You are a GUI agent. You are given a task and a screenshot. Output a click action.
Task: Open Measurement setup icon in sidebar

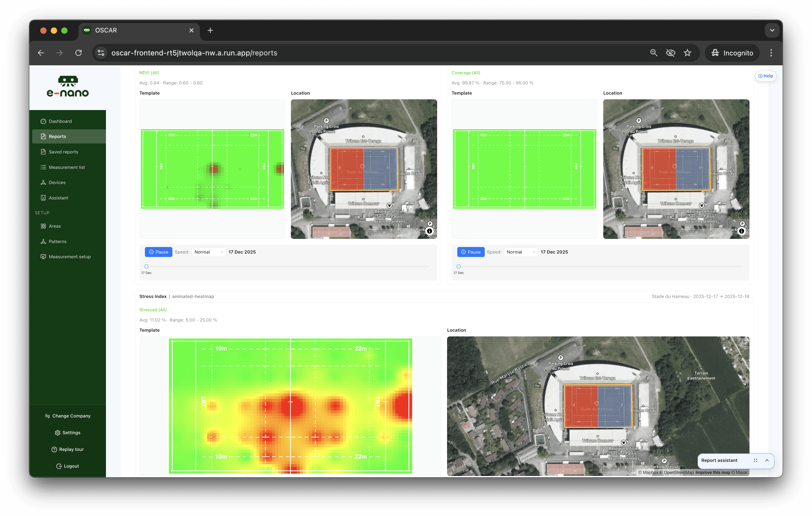[43, 257]
